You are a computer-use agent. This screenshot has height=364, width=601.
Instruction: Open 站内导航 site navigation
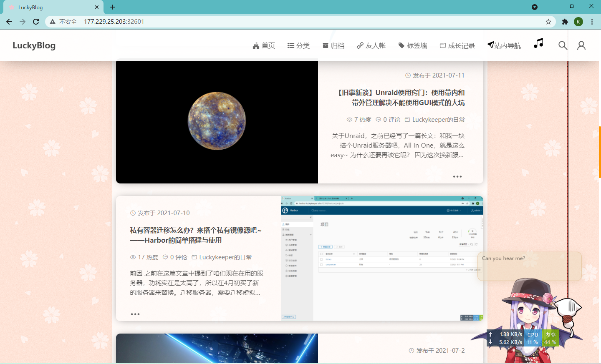504,45
